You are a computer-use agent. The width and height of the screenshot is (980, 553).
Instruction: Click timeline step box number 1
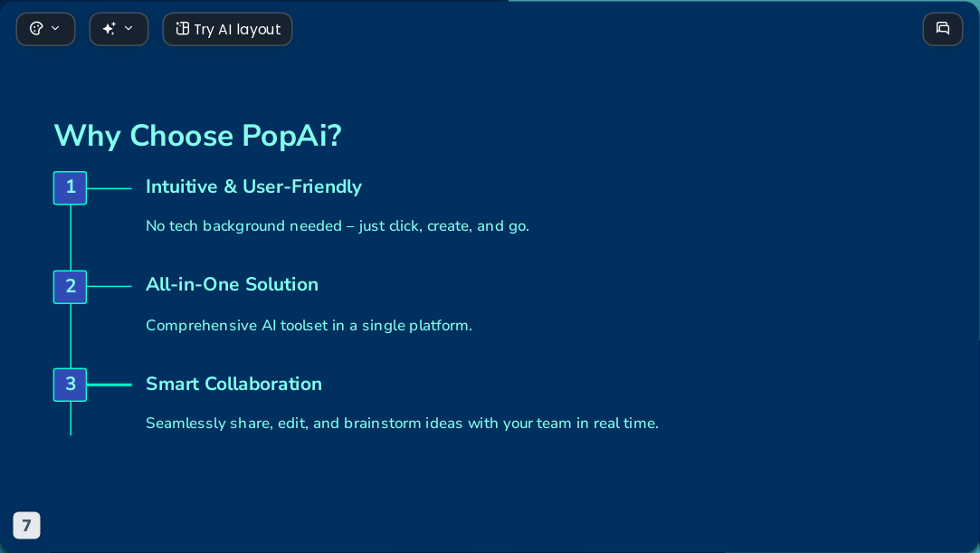coord(70,187)
